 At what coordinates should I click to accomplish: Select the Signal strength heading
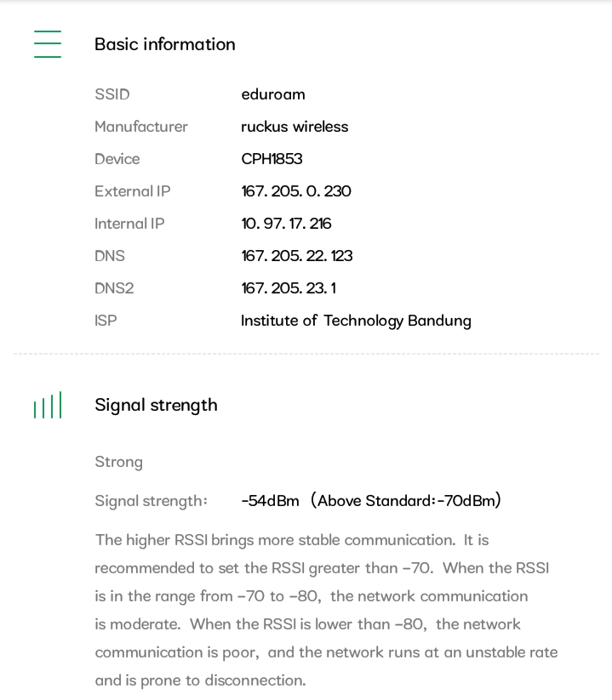(x=156, y=405)
